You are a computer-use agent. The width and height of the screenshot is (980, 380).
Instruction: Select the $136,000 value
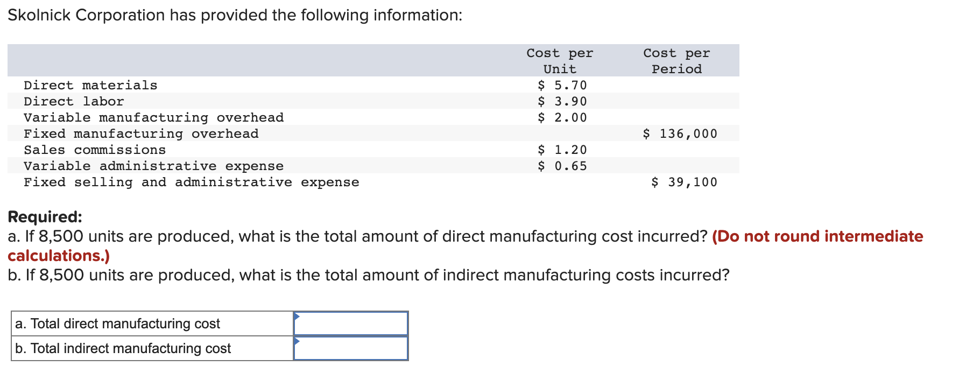pos(680,133)
